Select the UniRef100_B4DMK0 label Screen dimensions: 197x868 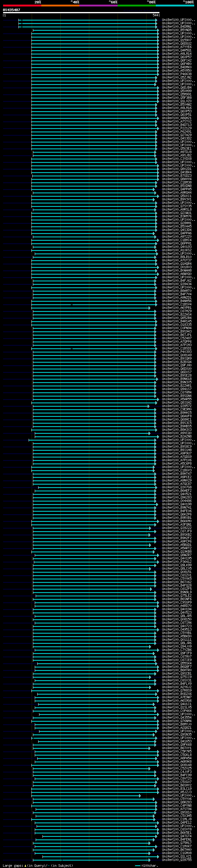176,67
